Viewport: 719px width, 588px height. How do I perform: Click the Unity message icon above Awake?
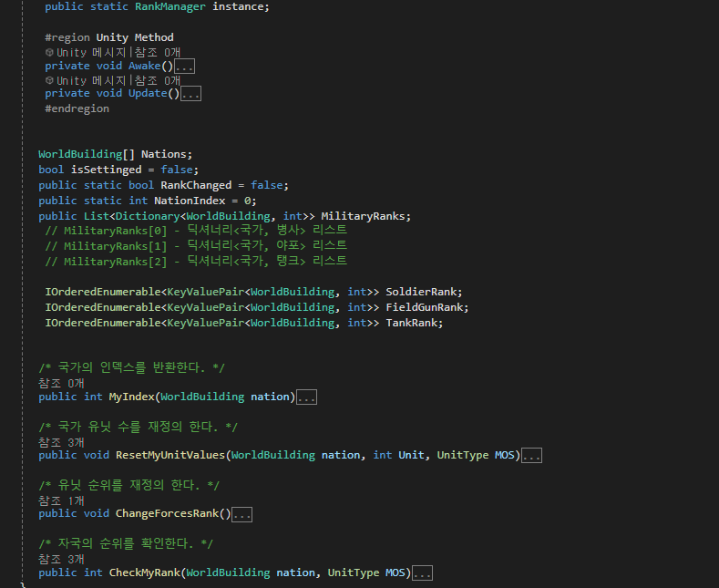pos(49,53)
